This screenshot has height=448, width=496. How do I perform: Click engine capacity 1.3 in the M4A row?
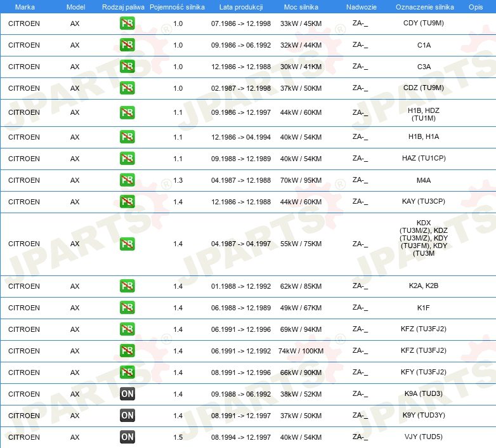pyautogui.click(x=178, y=180)
